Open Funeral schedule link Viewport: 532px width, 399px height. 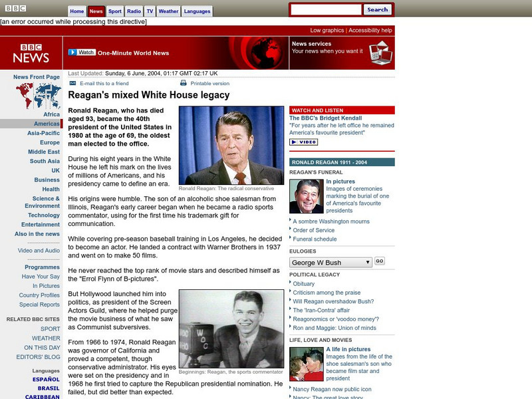(315, 239)
